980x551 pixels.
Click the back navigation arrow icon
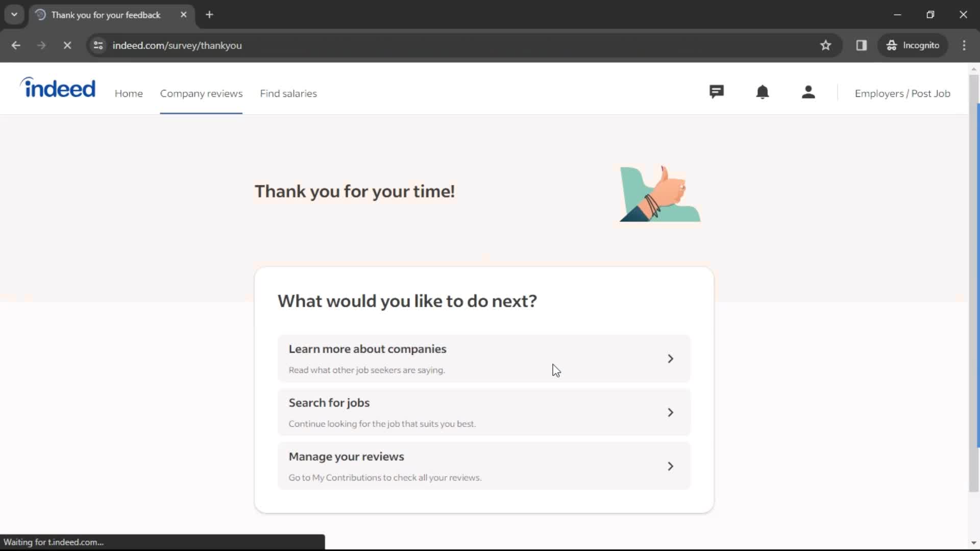pos(16,45)
